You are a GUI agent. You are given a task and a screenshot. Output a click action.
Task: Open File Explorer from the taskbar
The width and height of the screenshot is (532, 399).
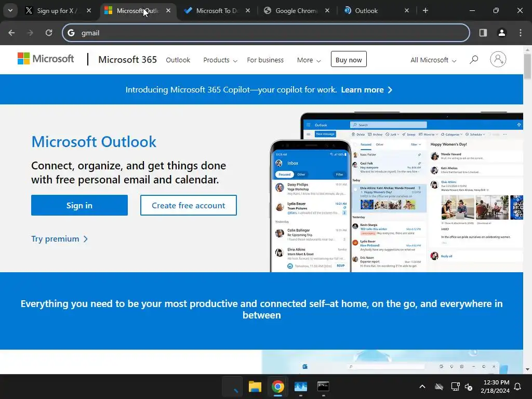pos(255,387)
